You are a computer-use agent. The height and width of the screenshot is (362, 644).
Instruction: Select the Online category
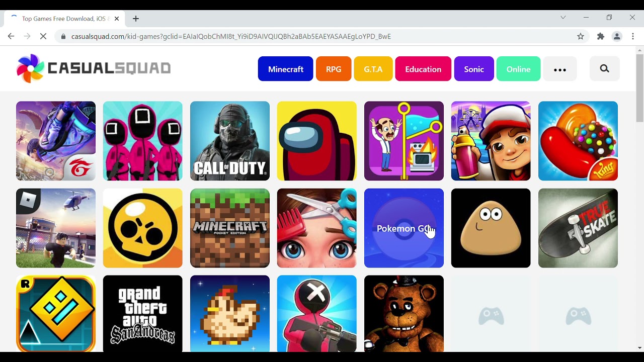519,69
